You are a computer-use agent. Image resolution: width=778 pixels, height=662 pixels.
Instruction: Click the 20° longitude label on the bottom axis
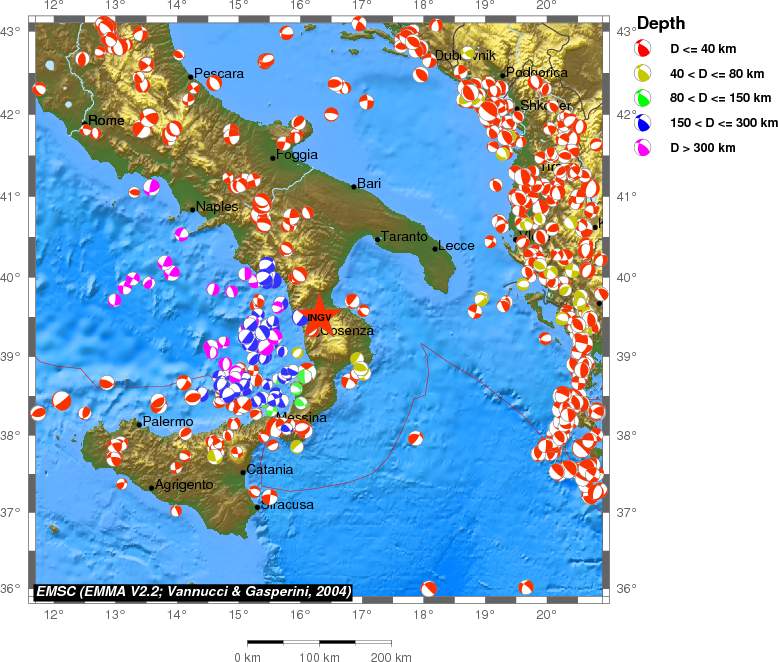click(546, 614)
